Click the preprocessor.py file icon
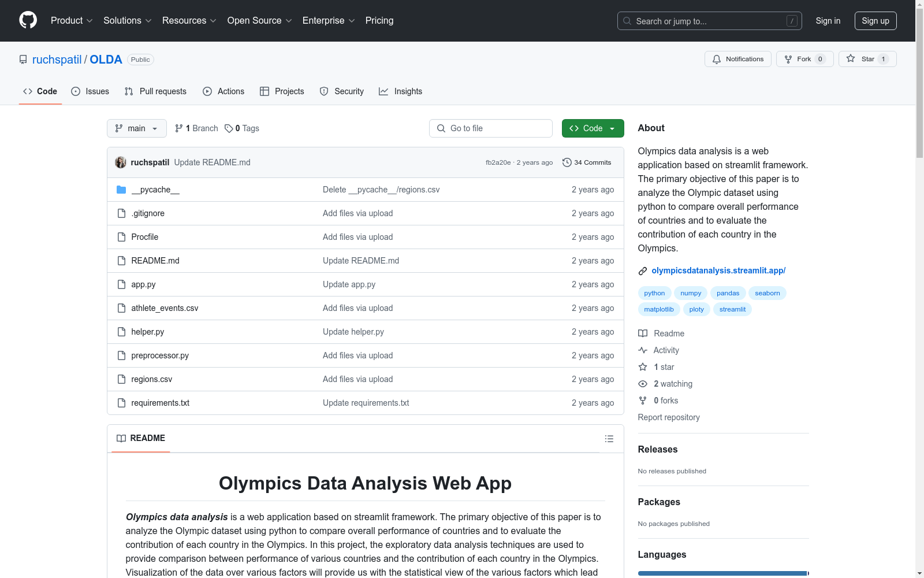The image size is (924, 578). point(121,355)
